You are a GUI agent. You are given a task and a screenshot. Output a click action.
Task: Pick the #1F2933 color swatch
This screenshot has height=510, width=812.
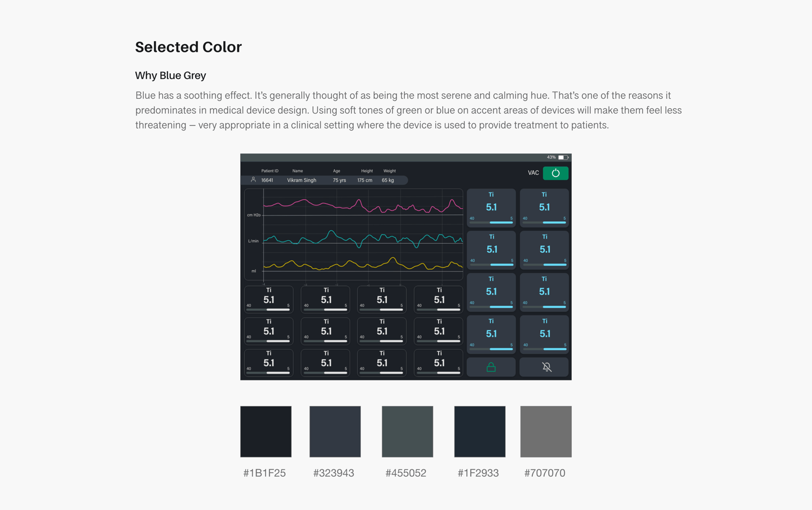pyautogui.click(x=479, y=432)
